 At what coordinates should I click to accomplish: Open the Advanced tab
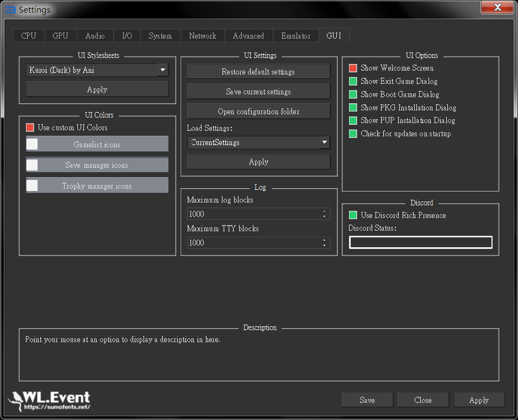(249, 36)
